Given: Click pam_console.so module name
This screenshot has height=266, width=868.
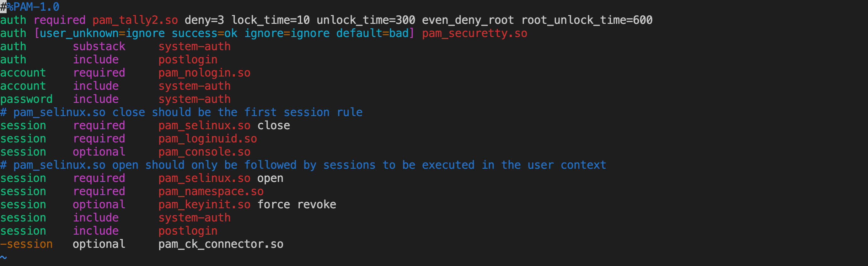Looking at the screenshot, I should tap(204, 152).
